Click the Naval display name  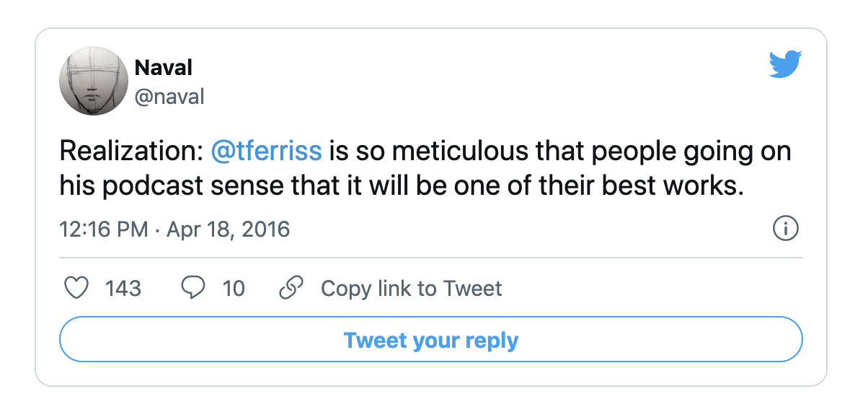pos(164,68)
